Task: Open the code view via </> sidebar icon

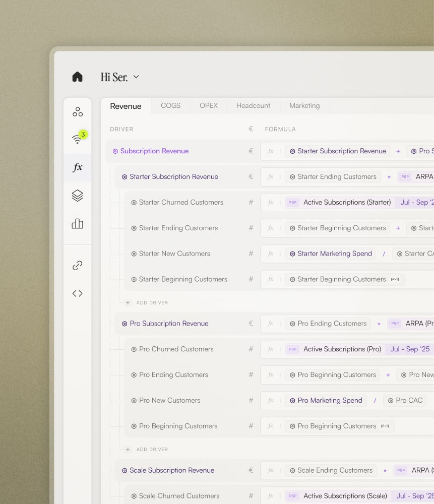Action: pos(77,293)
